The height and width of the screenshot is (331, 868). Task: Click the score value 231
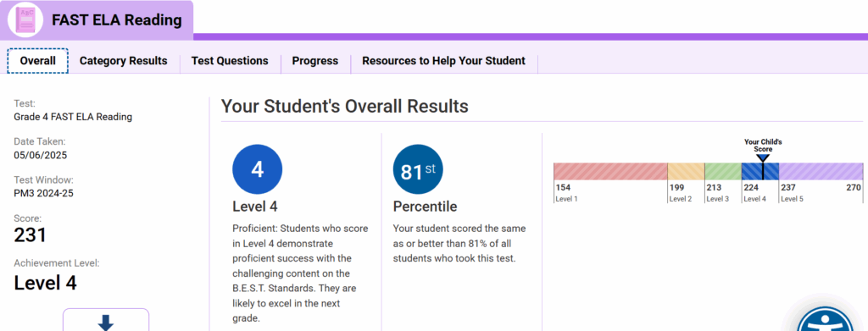31,234
